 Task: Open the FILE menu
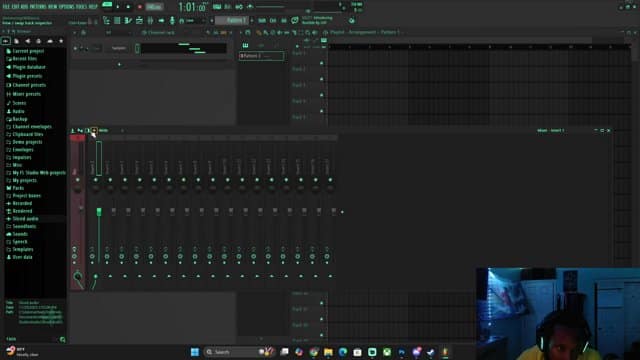tap(6, 7)
